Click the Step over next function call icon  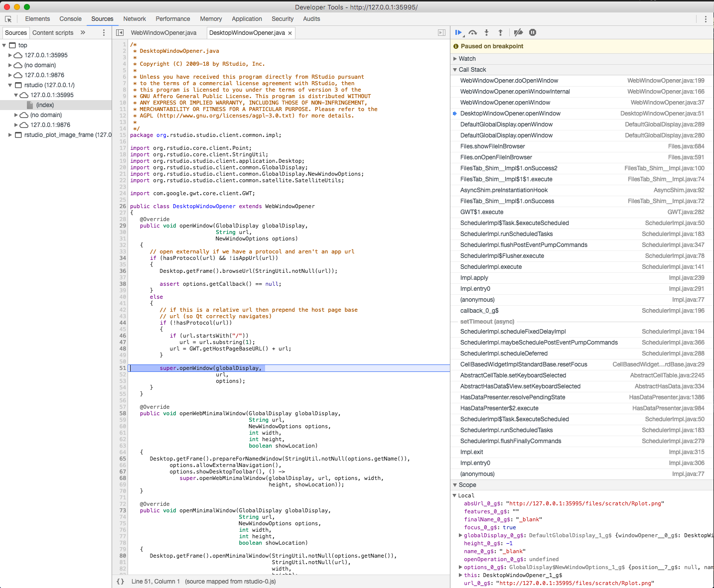[x=472, y=32]
